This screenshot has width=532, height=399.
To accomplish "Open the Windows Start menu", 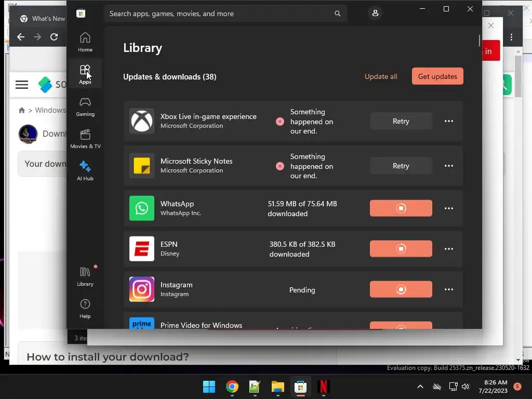I will pyautogui.click(x=209, y=387).
